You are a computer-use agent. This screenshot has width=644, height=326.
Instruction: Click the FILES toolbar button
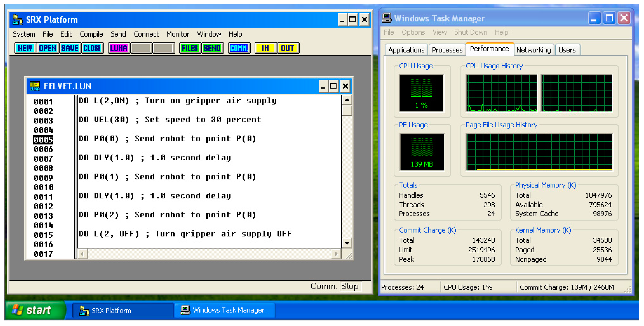pyautogui.click(x=190, y=48)
